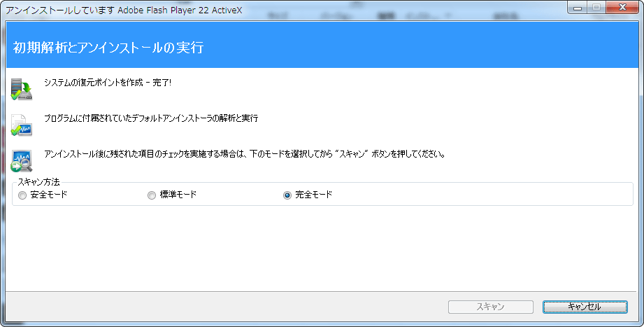Click the スキャン button
The height and width of the screenshot is (327, 644).
[490, 307]
